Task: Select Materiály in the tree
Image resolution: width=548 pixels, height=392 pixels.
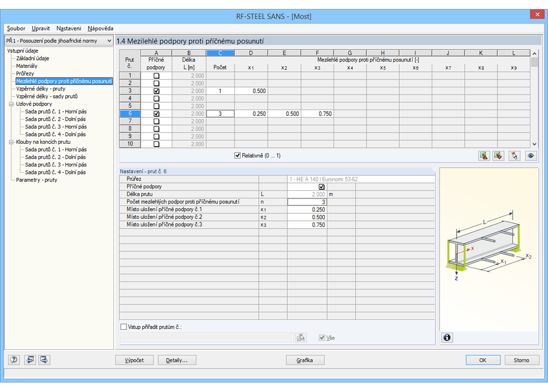Action: [x=26, y=66]
